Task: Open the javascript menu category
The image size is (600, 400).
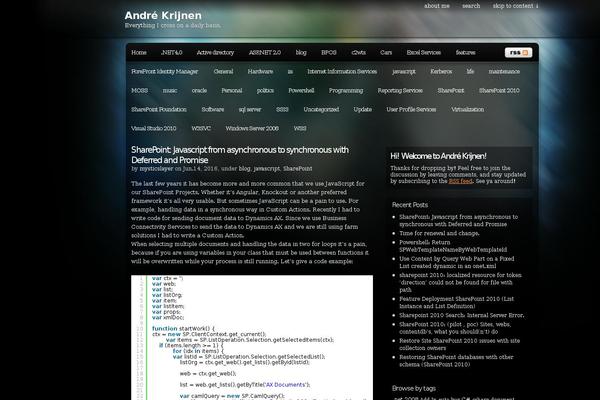Action: [404, 71]
